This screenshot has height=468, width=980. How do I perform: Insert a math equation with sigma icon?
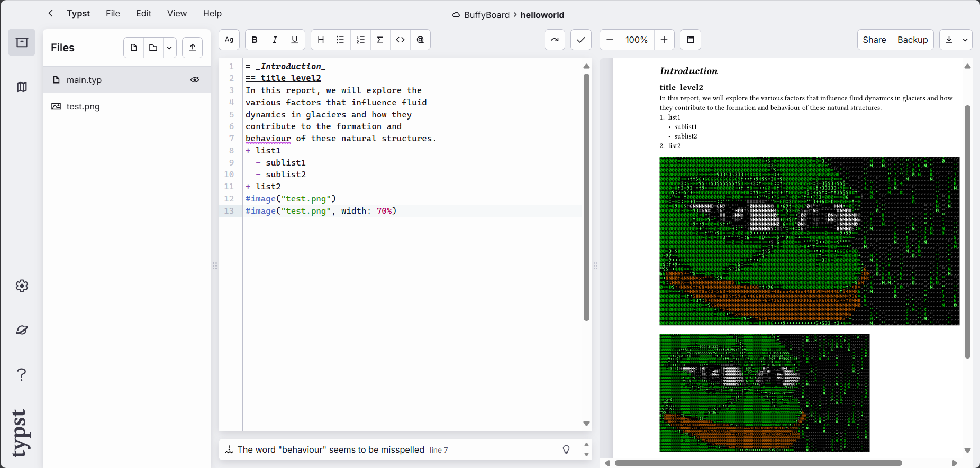[x=380, y=40]
